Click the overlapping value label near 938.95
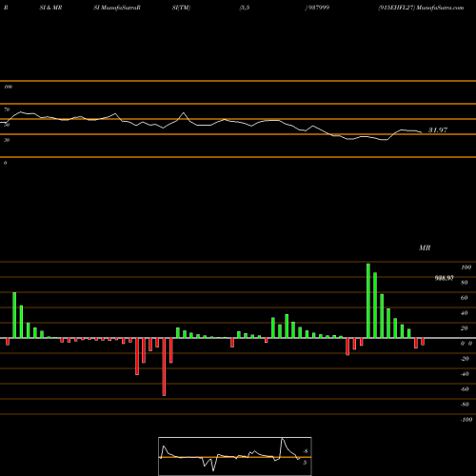This screenshot has width=476, height=476. (444, 278)
